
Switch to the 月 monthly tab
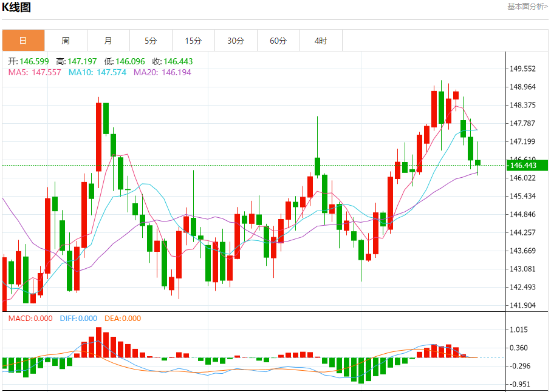click(x=108, y=41)
